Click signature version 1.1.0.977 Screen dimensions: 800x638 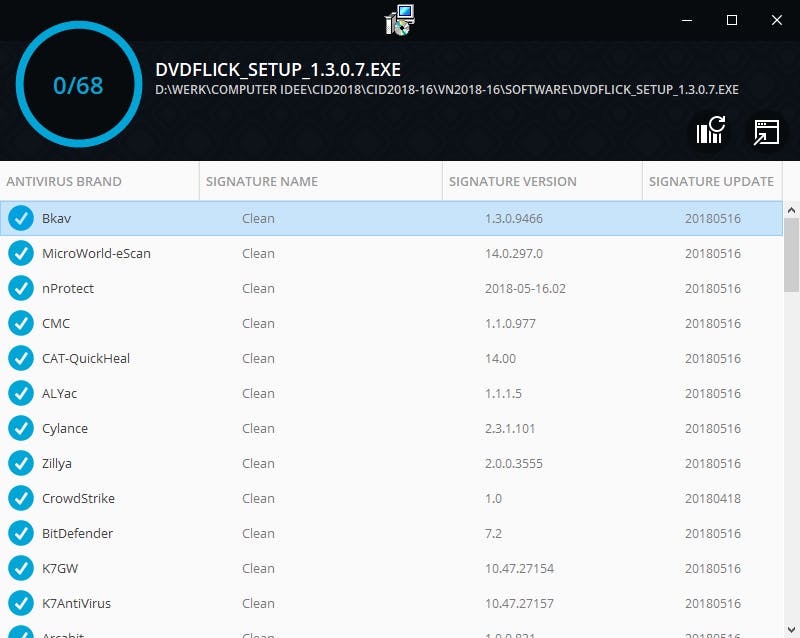click(510, 323)
